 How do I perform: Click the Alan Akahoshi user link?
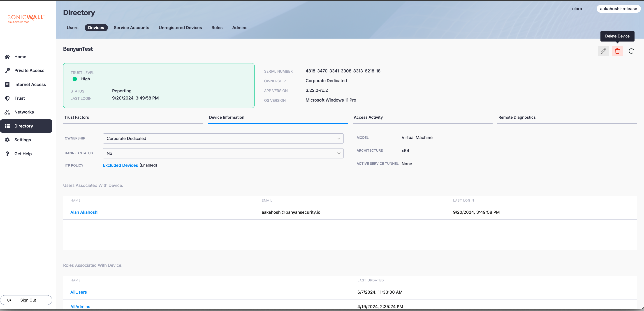click(84, 212)
